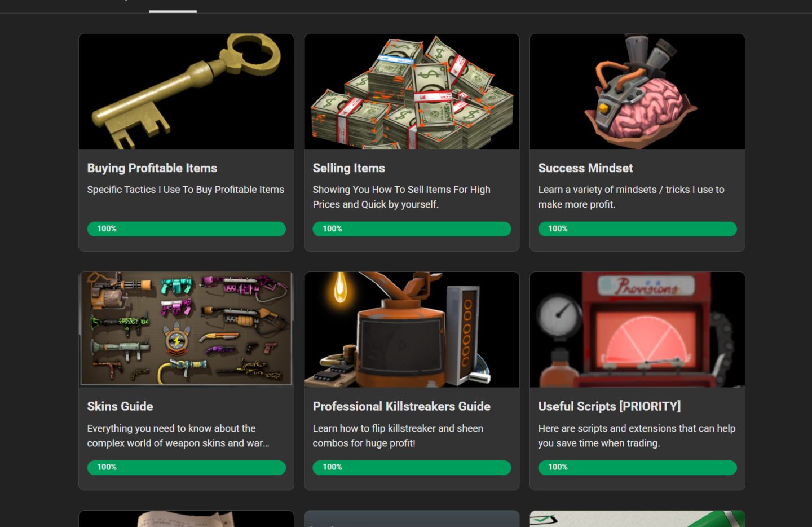Select the underlined active tab at top
Screen dimensions: 812x527
click(173, 7)
